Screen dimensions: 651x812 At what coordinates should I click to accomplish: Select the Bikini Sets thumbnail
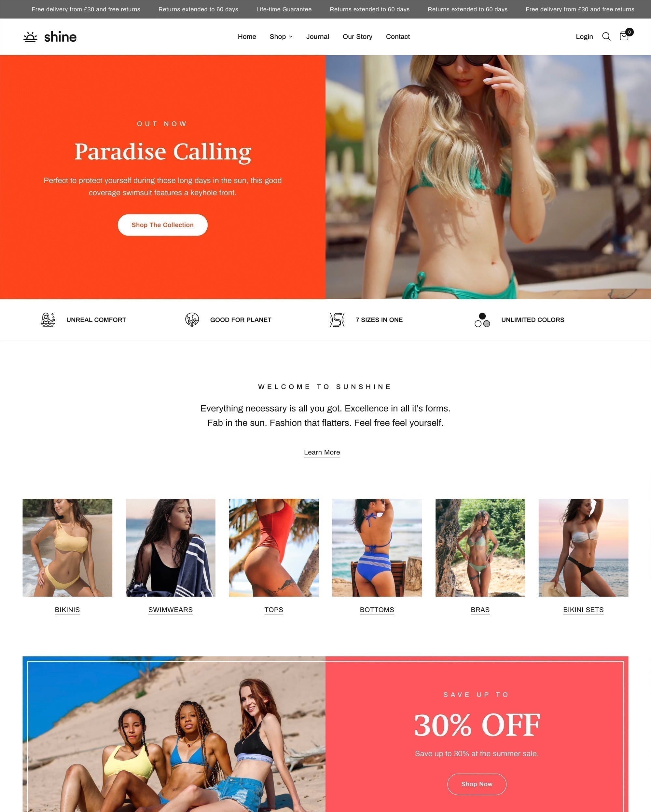(x=583, y=547)
